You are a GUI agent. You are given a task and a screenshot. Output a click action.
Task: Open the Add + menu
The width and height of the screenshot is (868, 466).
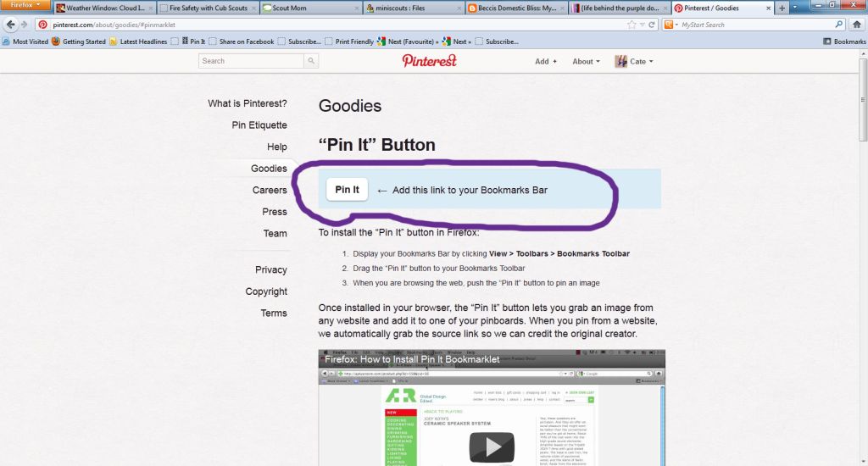546,62
